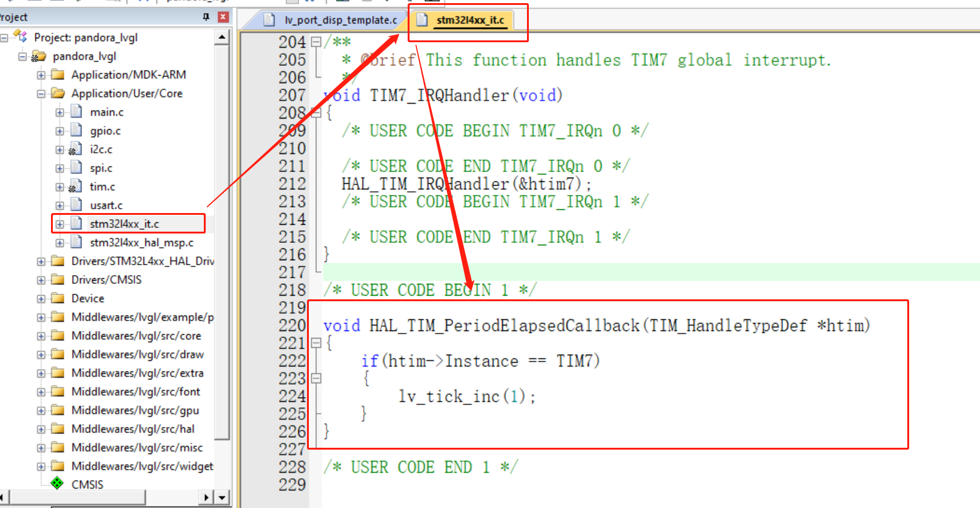Click the Drivers/CMSIS folder icon

click(58, 279)
